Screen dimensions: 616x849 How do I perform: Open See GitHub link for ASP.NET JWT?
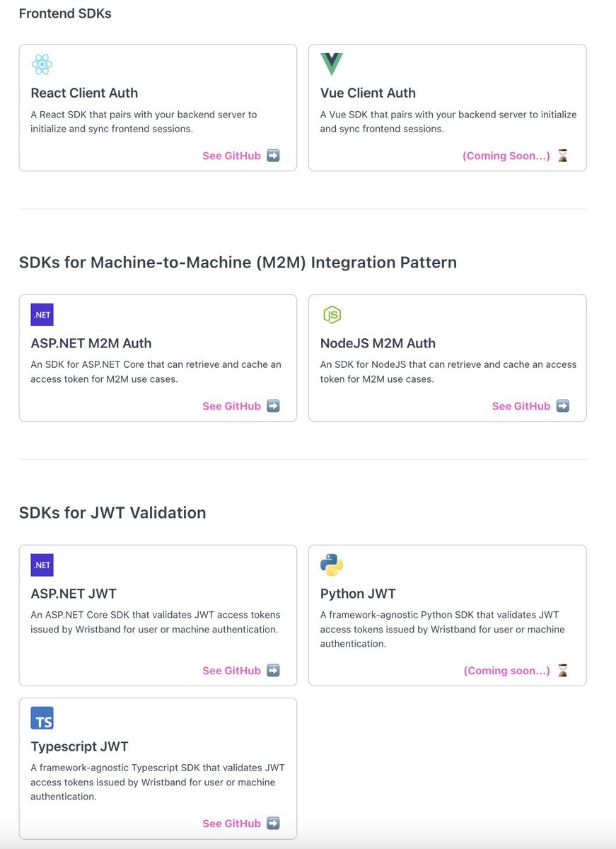[x=232, y=671]
